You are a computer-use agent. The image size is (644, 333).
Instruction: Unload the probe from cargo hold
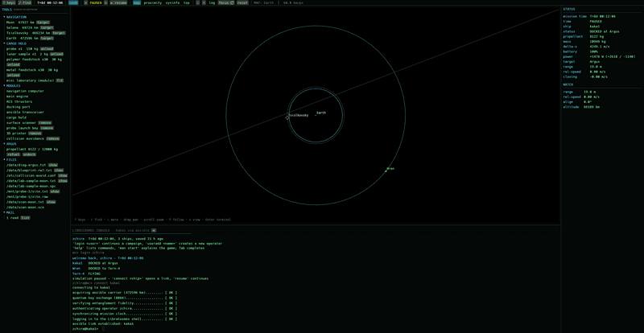pyautogui.click(x=47, y=49)
